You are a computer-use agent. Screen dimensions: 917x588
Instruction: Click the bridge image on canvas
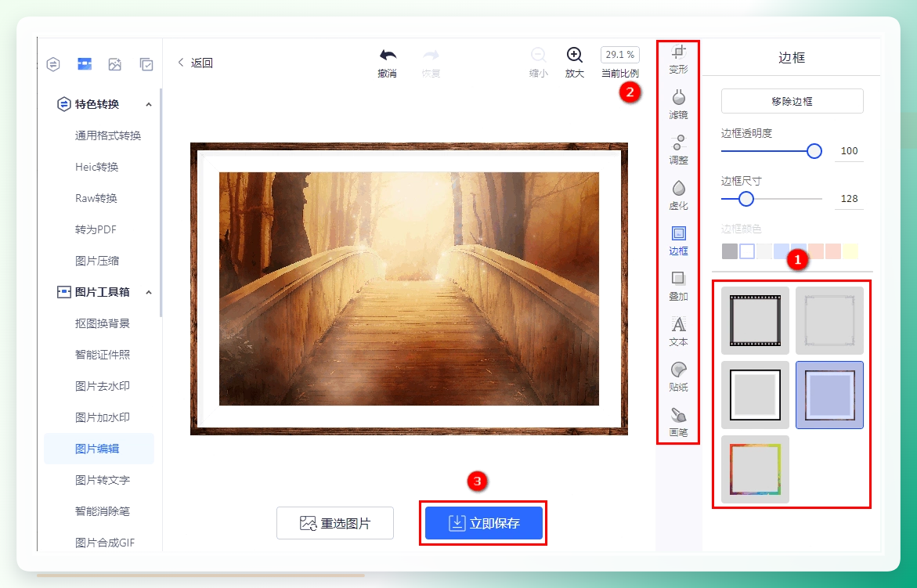409,289
